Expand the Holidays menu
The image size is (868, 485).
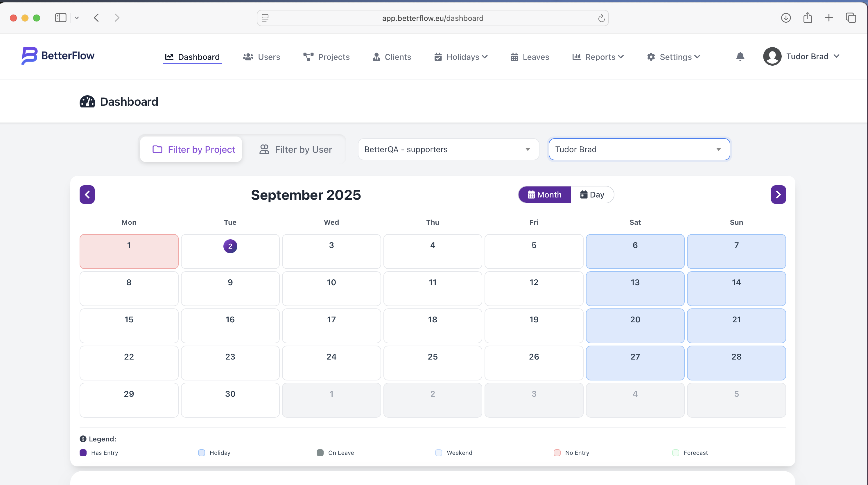click(x=461, y=57)
